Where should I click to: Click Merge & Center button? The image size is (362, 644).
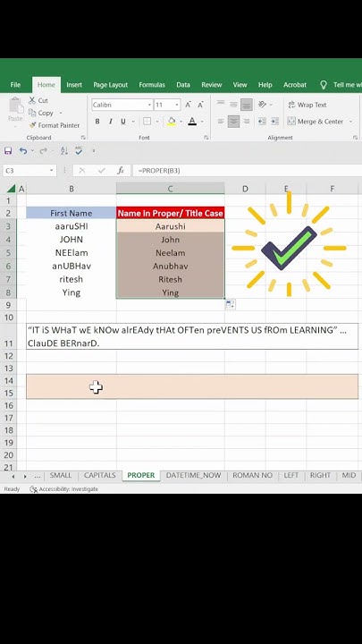pyautogui.click(x=316, y=121)
